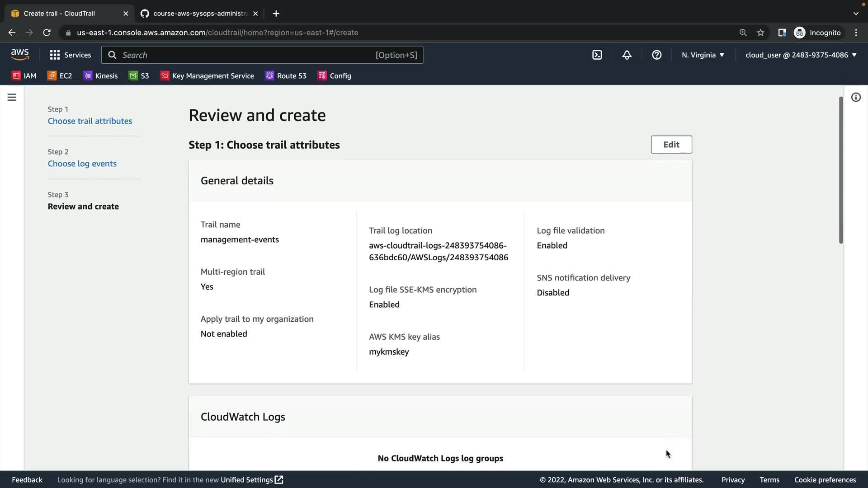Viewport: 868px width, 488px height.
Task: Open the CloudShell terminal icon
Action: [597, 55]
